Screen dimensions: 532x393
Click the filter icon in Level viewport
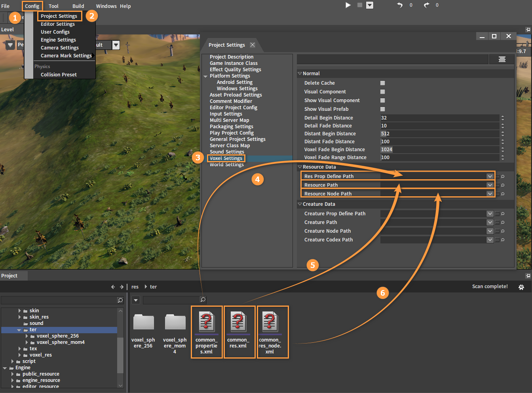[x=10, y=45]
